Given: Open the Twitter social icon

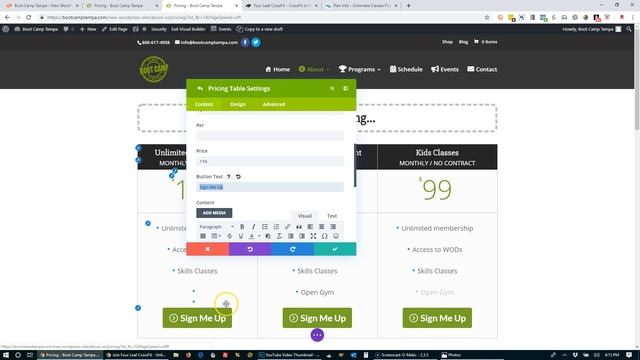Looking at the screenshot, I should pyautogui.click(x=256, y=42).
